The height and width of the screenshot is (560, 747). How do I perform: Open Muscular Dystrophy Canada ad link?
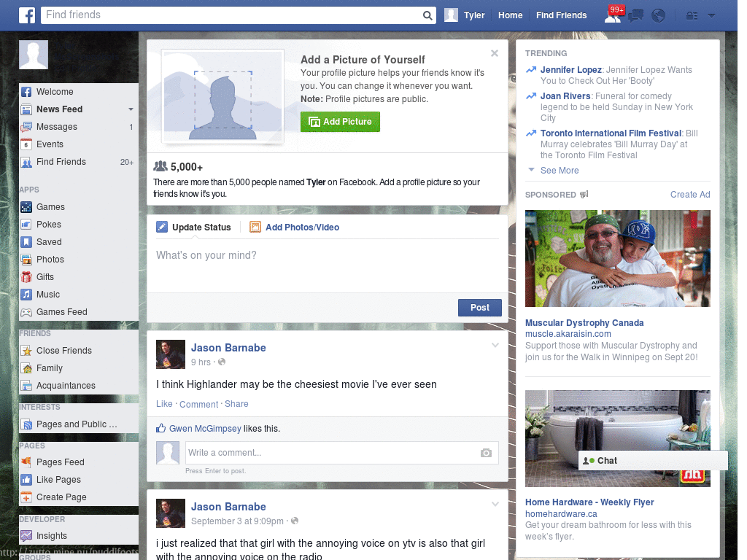click(x=584, y=323)
